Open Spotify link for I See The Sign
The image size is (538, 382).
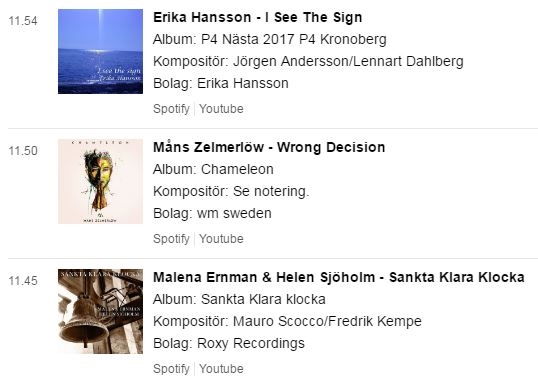tap(171, 109)
